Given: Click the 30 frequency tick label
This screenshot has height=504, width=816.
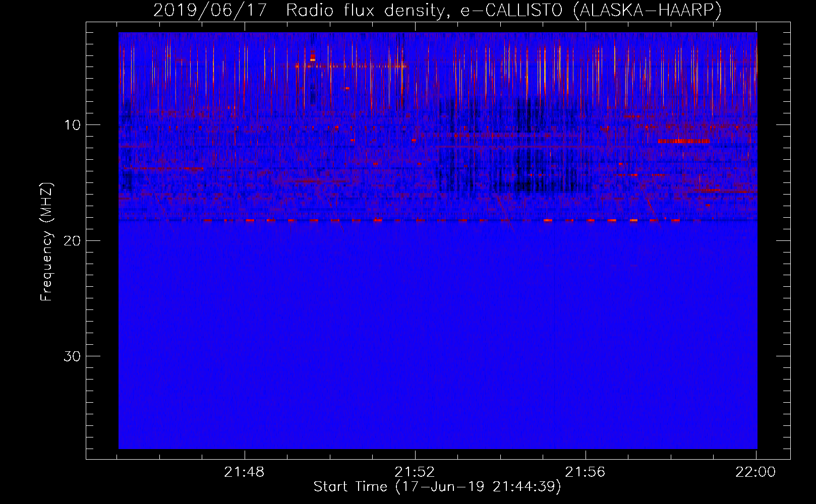Looking at the screenshot, I should [x=73, y=356].
